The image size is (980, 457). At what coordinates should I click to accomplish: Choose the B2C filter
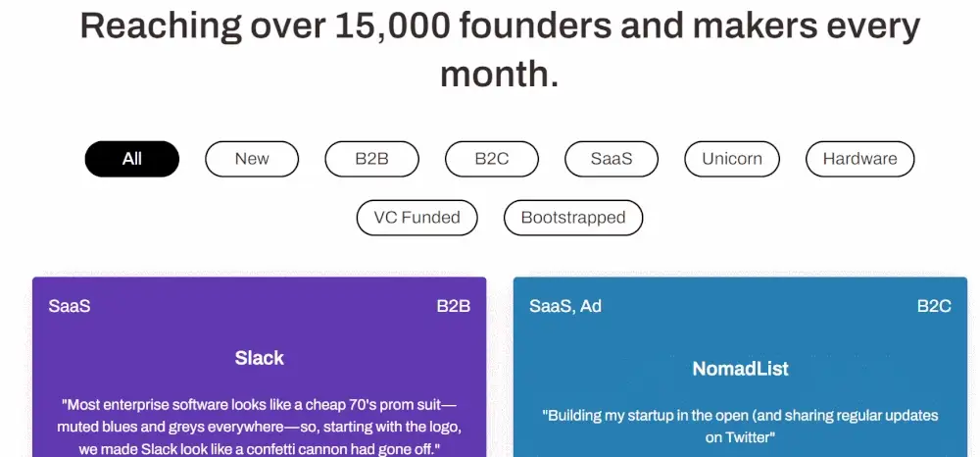492,159
